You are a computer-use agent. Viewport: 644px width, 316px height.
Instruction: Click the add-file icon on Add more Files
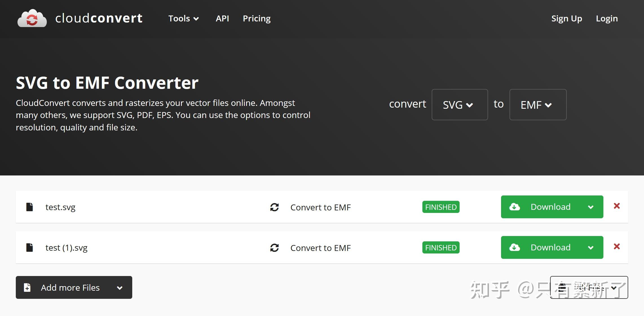pyautogui.click(x=27, y=288)
